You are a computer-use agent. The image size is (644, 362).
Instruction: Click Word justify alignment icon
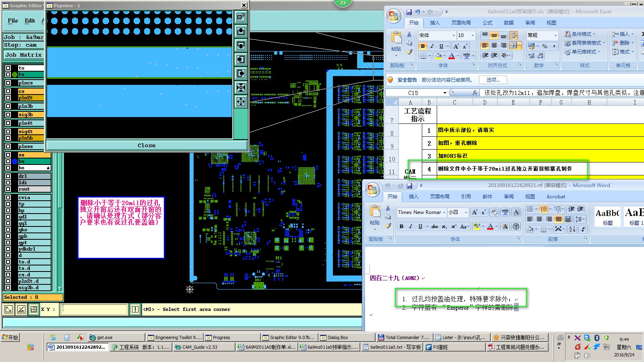(x=558, y=219)
